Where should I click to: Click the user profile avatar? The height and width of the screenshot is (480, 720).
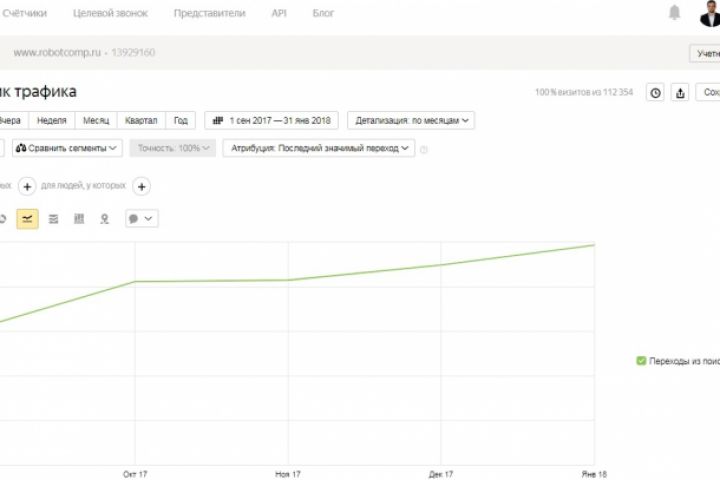point(709,13)
